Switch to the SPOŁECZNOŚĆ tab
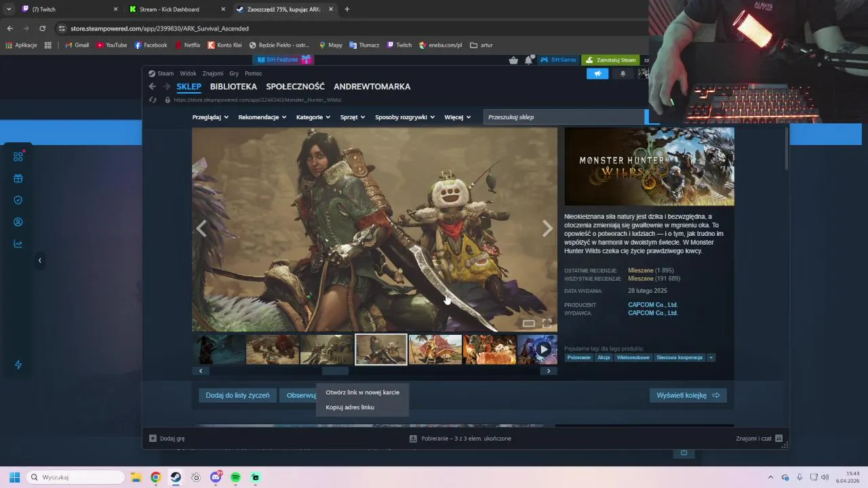This screenshot has height=488, width=868. click(295, 87)
